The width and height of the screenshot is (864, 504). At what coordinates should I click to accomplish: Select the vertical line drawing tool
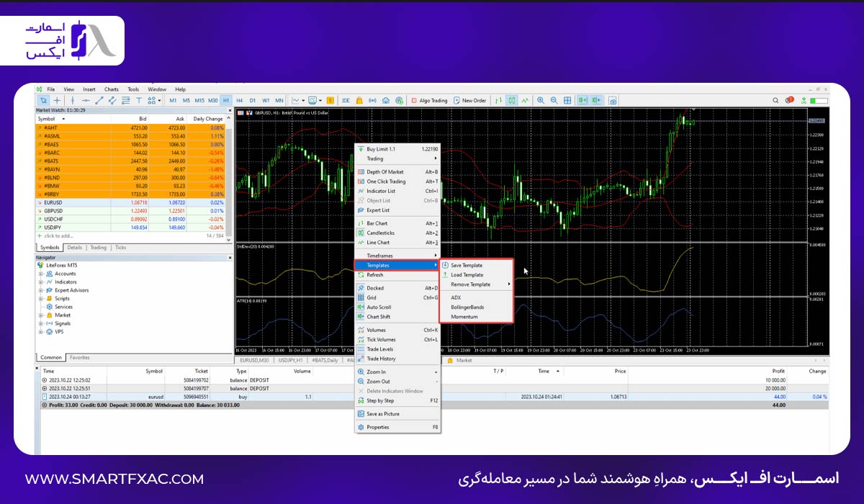(72, 100)
